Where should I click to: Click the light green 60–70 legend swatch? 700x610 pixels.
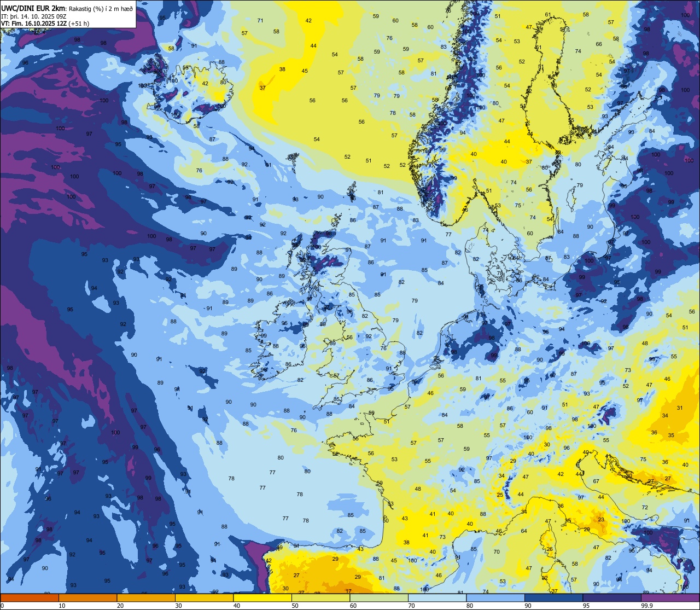coord(379,597)
